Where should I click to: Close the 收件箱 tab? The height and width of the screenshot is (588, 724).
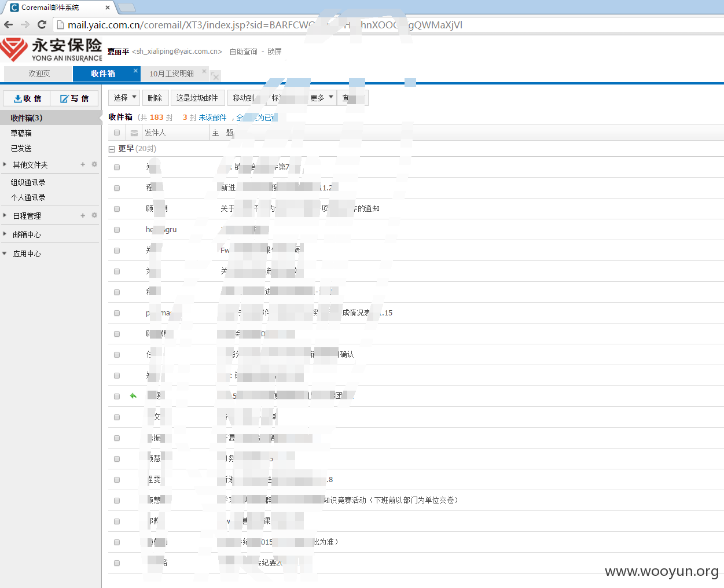135,71
